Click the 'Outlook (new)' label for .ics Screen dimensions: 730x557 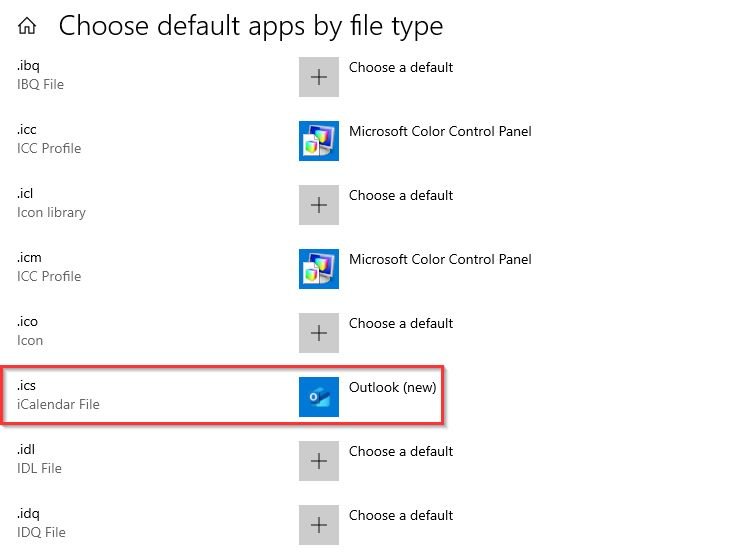392,388
